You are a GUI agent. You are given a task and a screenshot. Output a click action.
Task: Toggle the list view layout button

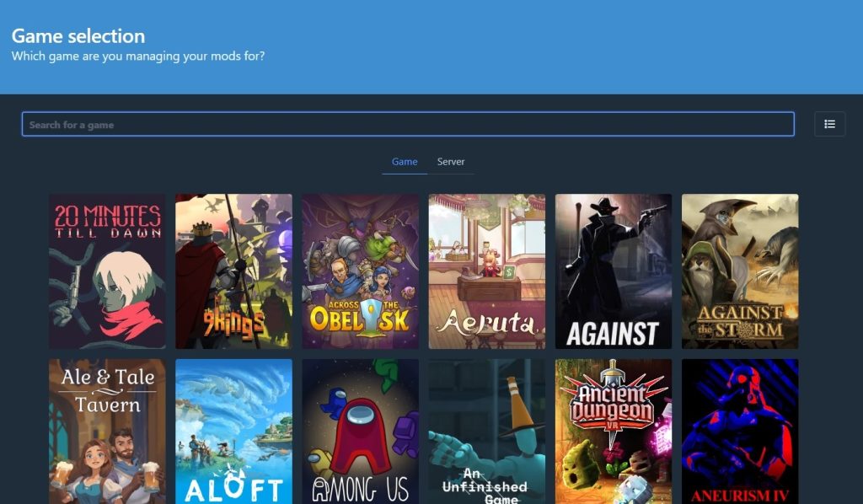point(829,124)
